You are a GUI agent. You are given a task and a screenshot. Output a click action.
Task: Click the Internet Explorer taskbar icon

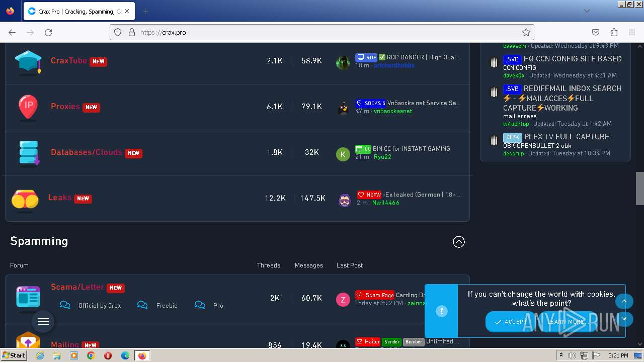tap(40, 355)
